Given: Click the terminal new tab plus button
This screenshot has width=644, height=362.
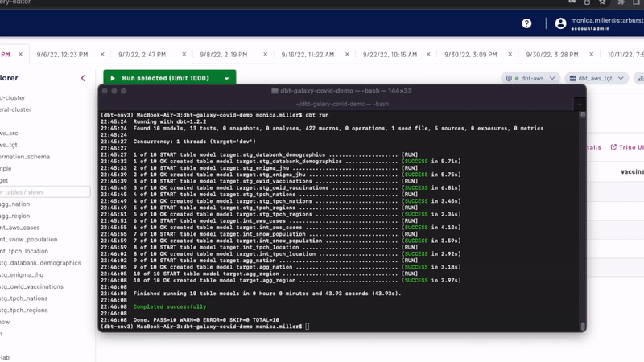Looking at the screenshot, I should pyautogui.click(x=579, y=104).
